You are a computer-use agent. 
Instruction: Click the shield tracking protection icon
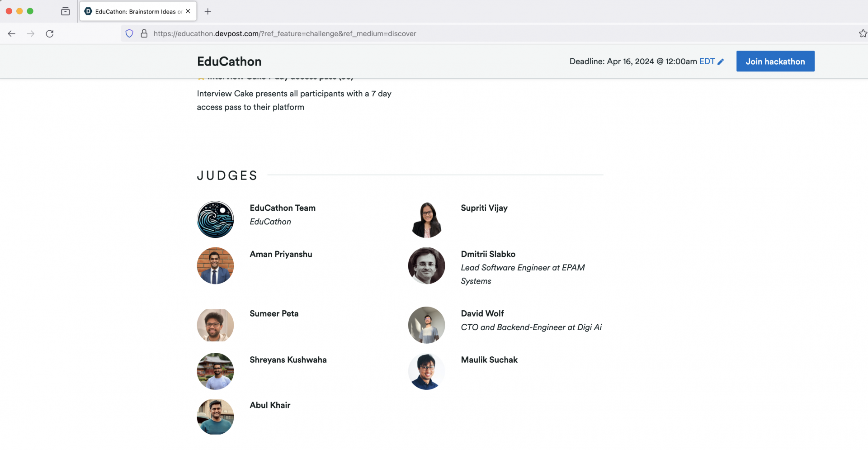coord(129,33)
